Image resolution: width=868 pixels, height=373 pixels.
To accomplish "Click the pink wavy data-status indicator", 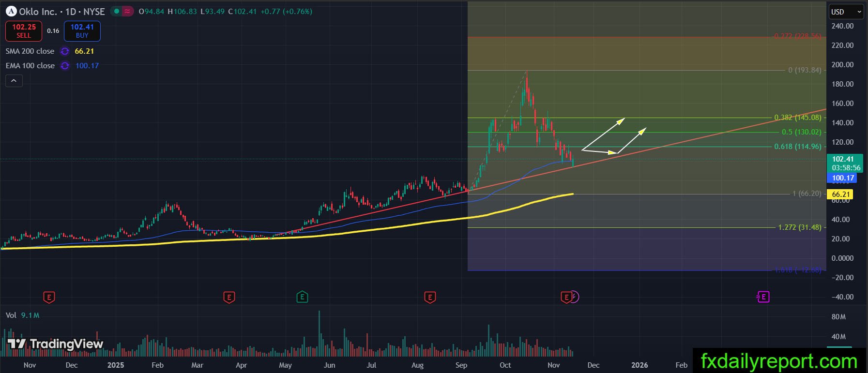I will (x=127, y=11).
